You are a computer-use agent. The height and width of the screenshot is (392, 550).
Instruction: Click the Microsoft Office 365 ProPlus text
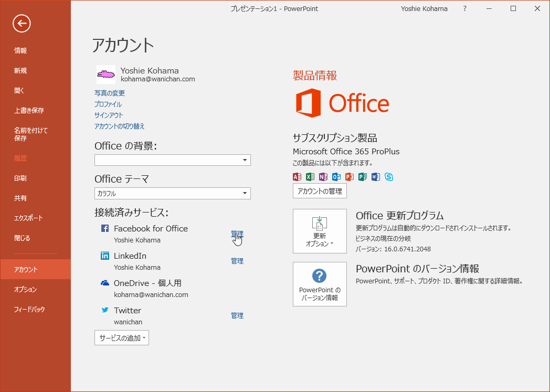(x=346, y=152)
